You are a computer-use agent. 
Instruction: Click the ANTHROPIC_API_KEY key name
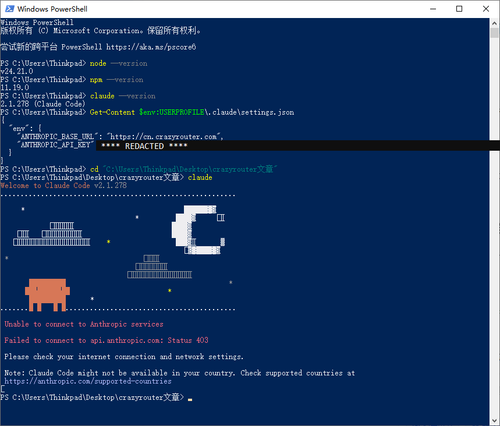point(55,145)
